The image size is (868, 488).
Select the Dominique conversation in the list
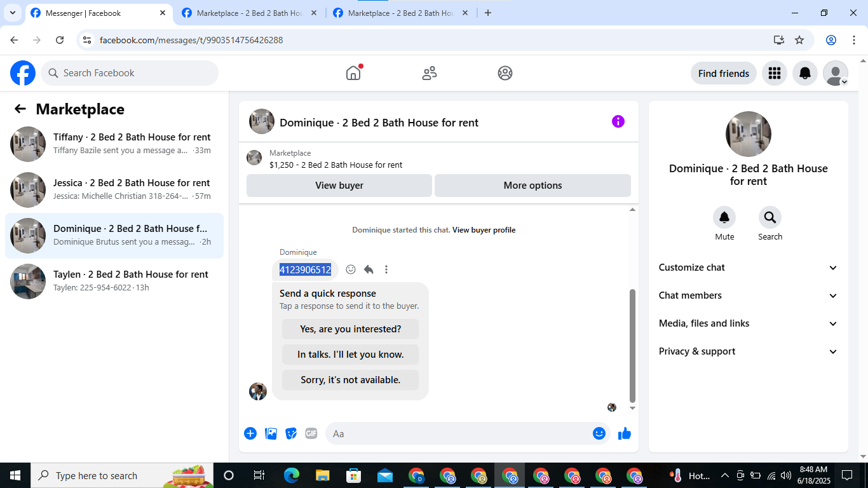tap(114, 236)
